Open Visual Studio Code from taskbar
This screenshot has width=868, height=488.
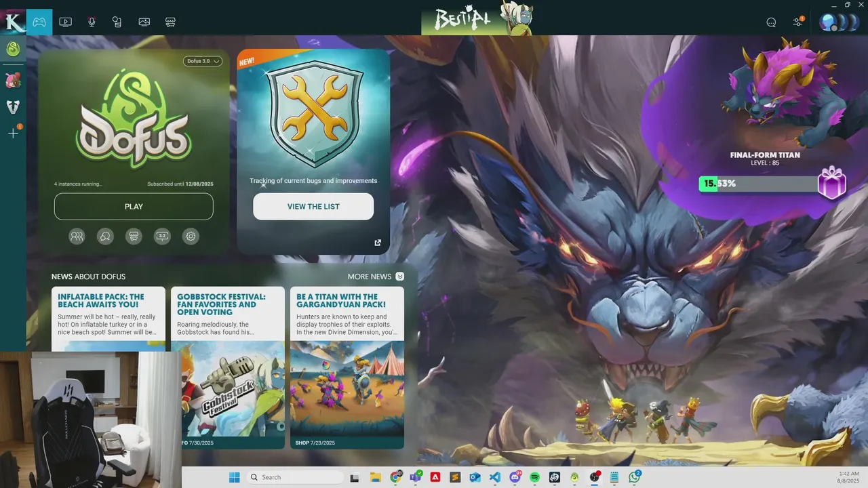pos(495,477)
